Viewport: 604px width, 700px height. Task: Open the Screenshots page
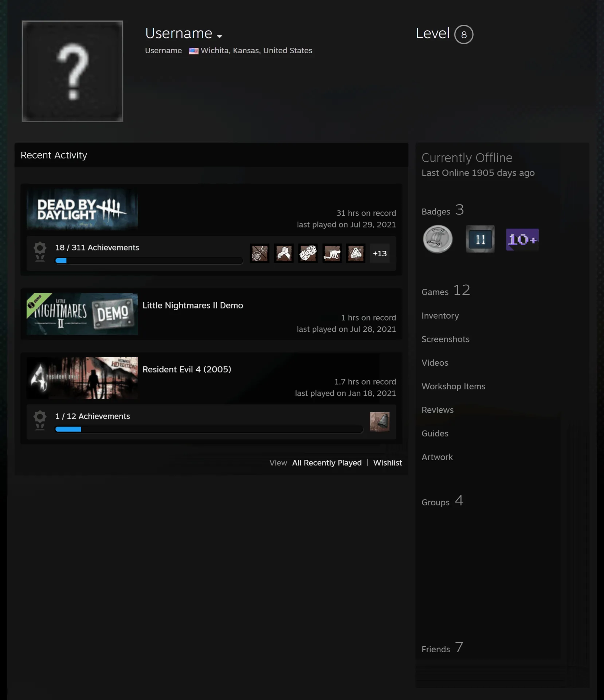[446, 339]
